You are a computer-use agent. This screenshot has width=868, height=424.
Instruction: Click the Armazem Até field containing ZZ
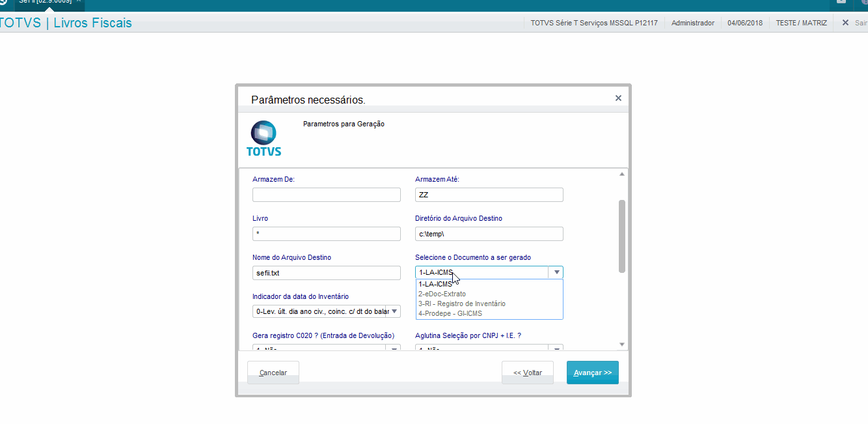489,195
